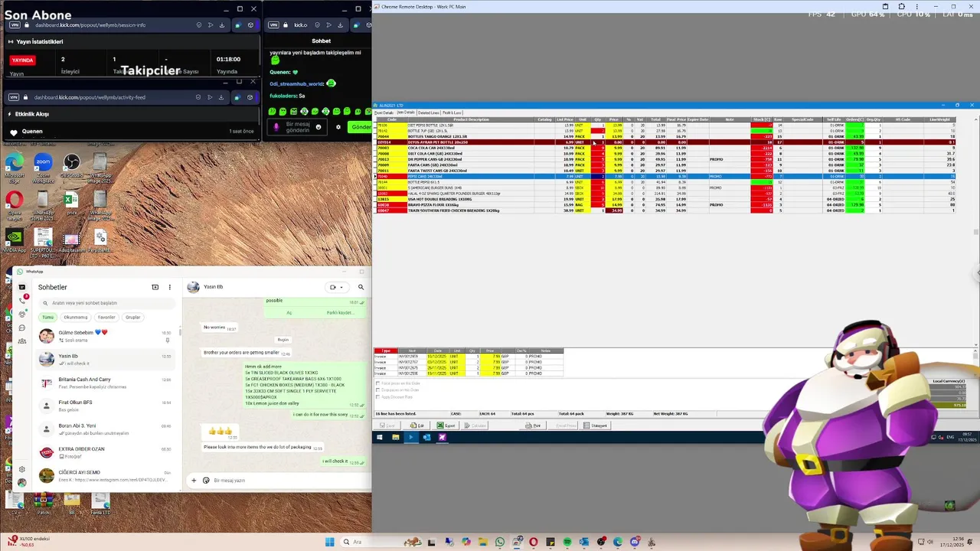
Task: Click Aç on the attachment message
Action: [289, 312]
